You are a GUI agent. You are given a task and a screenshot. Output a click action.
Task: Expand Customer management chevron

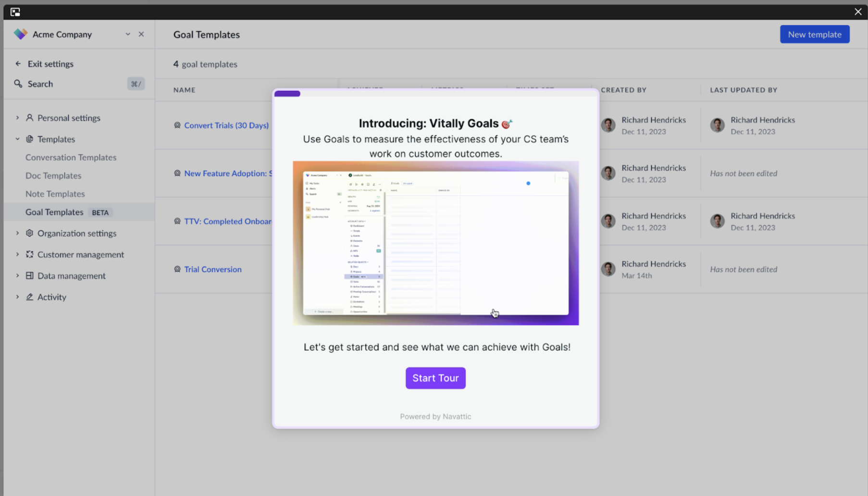tap(17, 254)
